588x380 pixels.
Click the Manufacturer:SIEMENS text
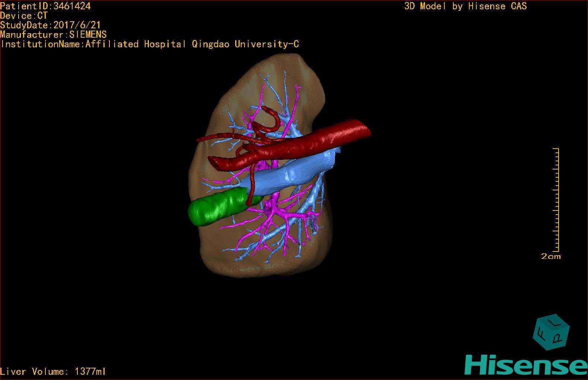53,35
